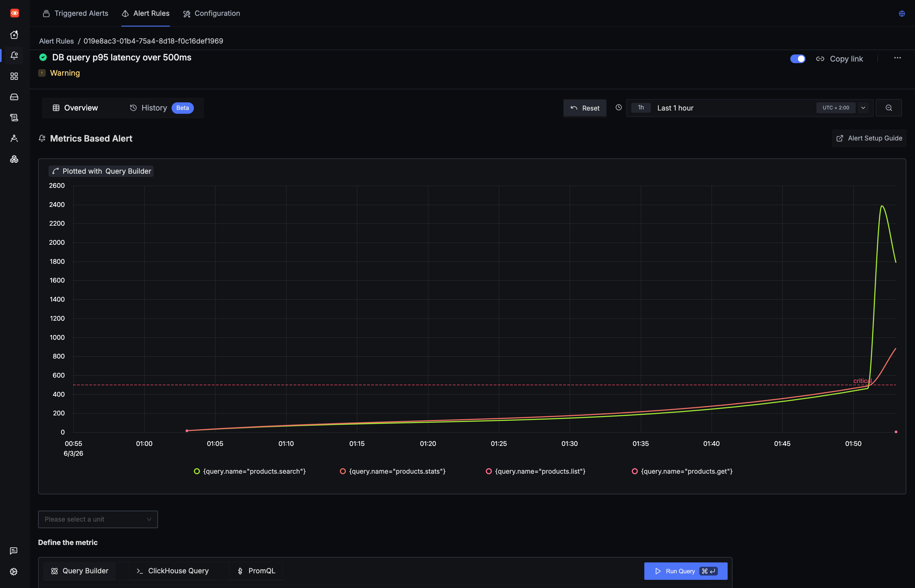
Task: Open the Home sidebar icon
Action: tap(14, 35)
